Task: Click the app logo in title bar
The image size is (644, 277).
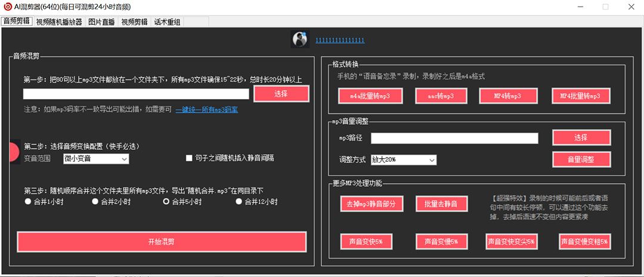Action: coord(8,7)
